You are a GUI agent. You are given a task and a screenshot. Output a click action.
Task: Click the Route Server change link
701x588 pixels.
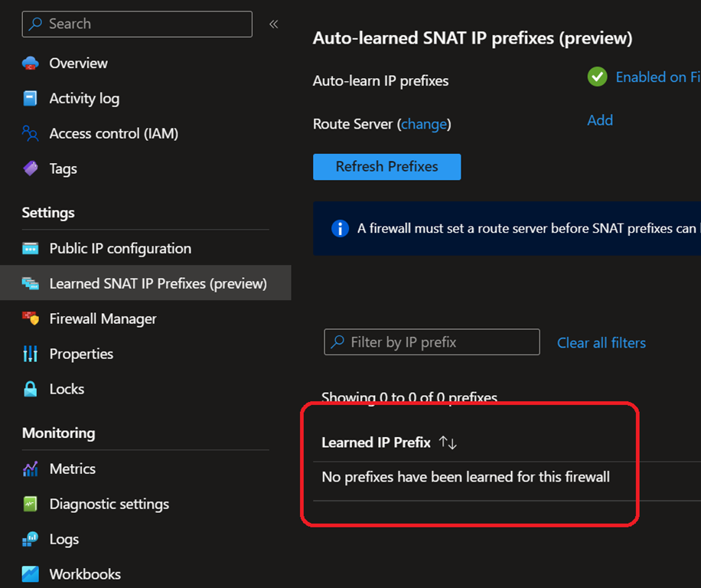[x=424, y=124]
